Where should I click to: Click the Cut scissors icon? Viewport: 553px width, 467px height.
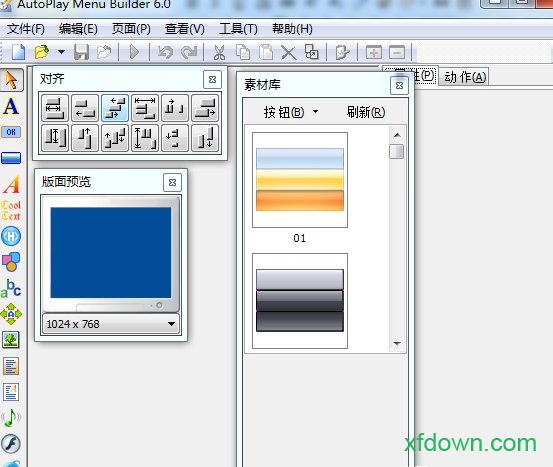(x=219, y=52)
